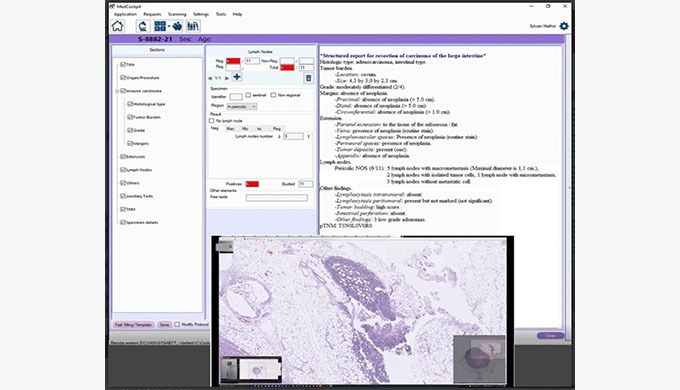Click the microscope refresh toolbar icon
This screenshot has height=390, width=680.
click(x=143, y=26)
